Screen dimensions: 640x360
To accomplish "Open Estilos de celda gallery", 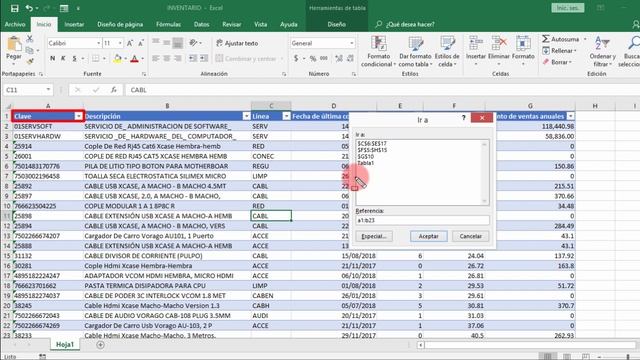I will click(447, 52).
